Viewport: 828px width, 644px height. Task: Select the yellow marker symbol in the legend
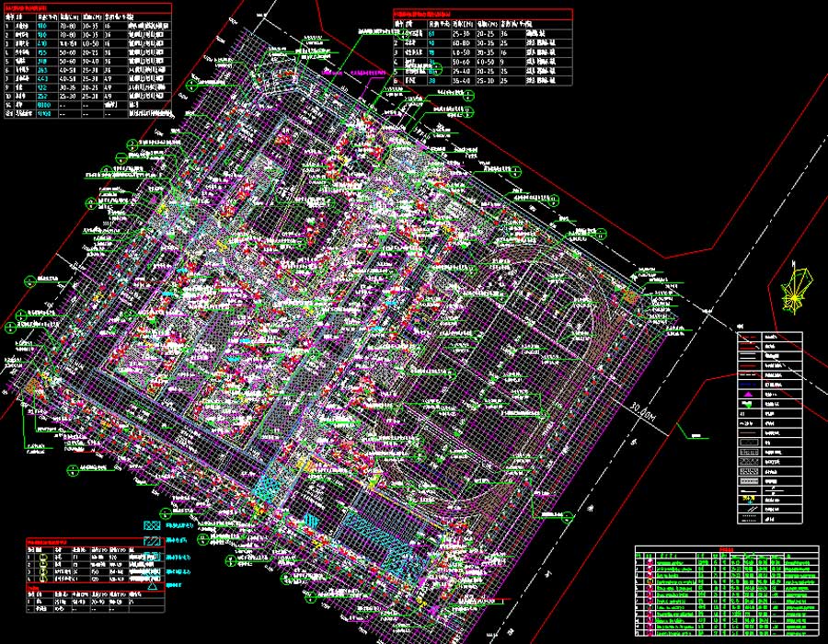click(x=749, y=499)
